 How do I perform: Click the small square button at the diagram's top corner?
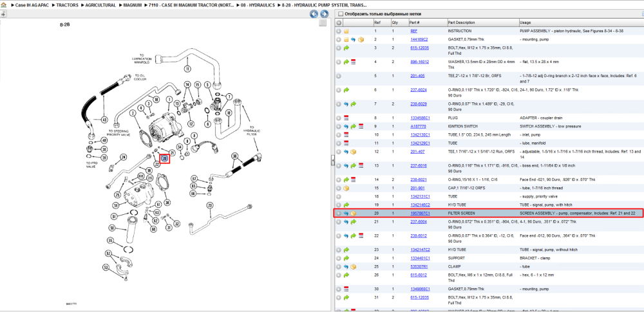323,23
